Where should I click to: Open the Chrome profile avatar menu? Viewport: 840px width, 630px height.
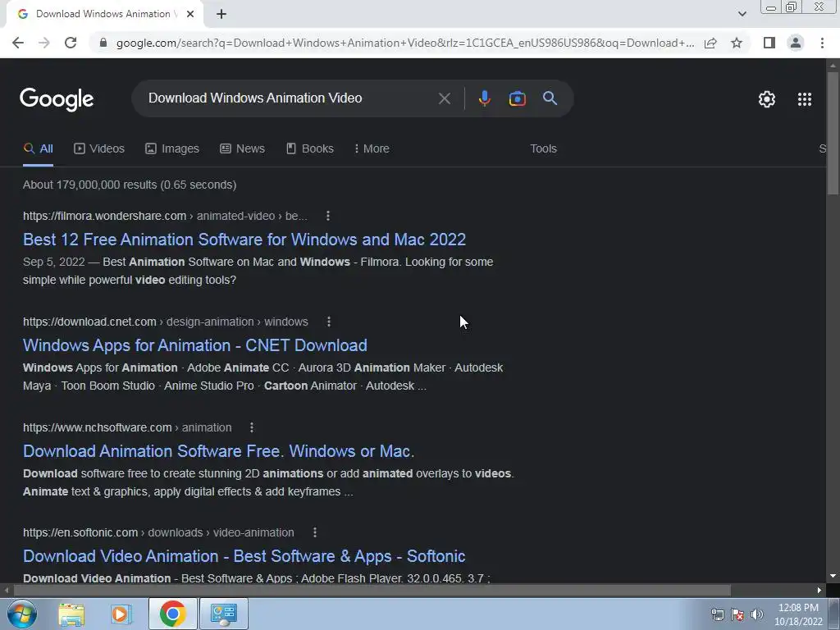tap(796, 43)
